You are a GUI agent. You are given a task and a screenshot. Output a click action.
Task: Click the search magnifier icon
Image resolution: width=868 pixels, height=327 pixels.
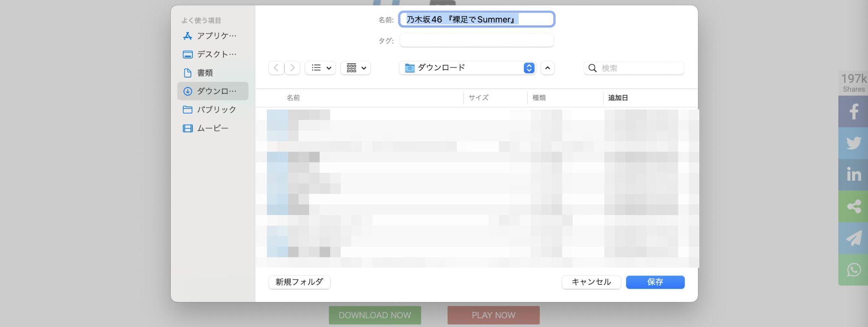(593, 68)
